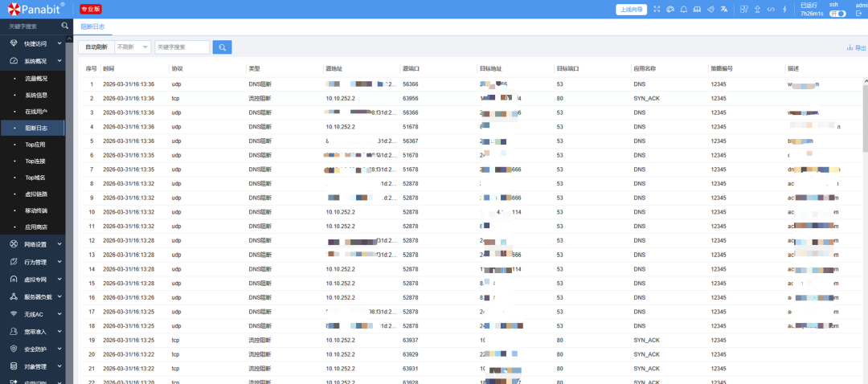Click the table vertical scrollbar
The width and height of the screenshot is (868, 384).
coord(865,115)
